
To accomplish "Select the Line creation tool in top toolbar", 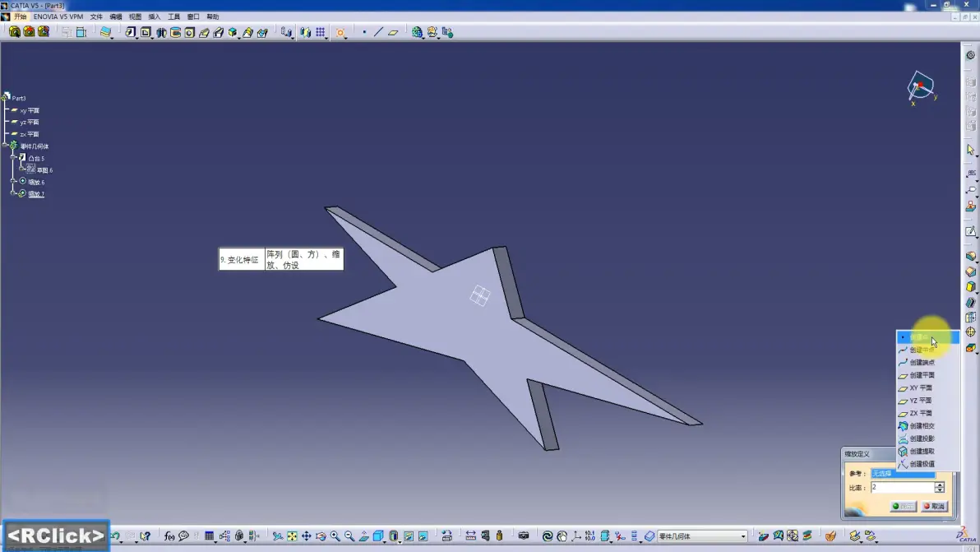I will pyautogui.click(x=378, y=32).
